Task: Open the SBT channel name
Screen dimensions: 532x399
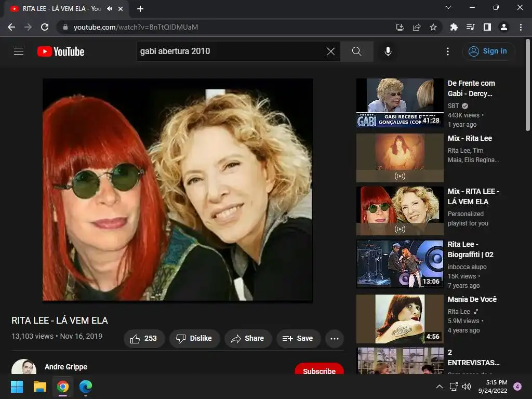Action: tap(453, 106)
